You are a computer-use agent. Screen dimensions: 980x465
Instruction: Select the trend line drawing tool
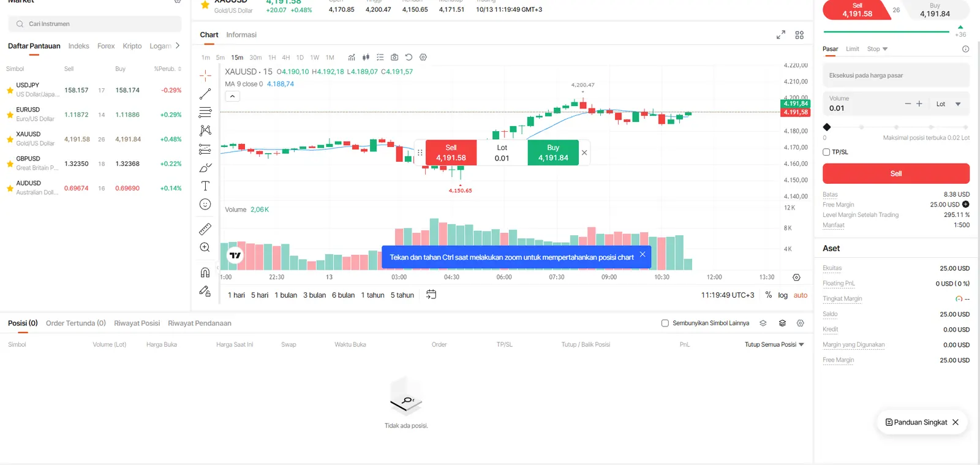point(205,94)
